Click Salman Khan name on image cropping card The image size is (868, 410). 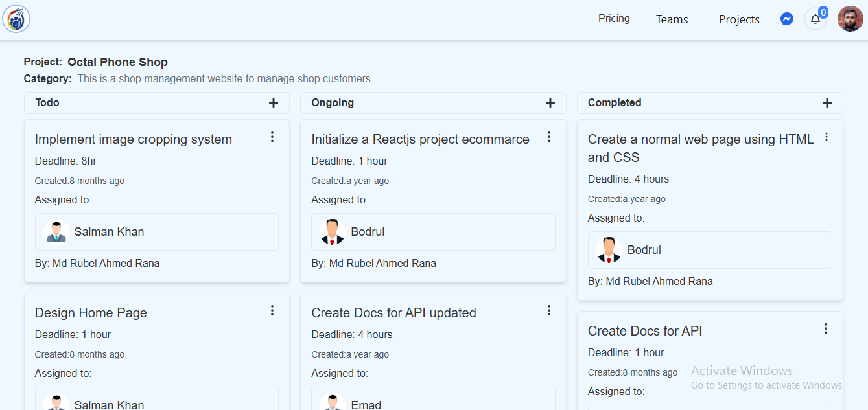(109, 232)
